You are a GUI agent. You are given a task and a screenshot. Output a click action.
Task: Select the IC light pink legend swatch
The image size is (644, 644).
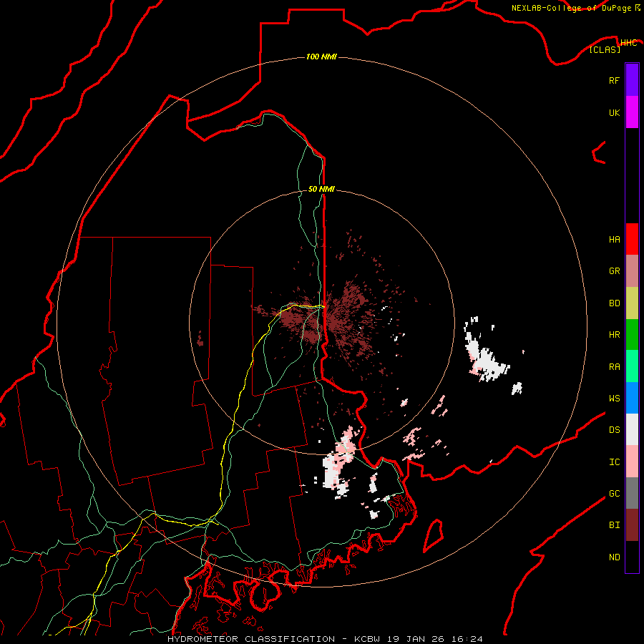coord(632,462)
